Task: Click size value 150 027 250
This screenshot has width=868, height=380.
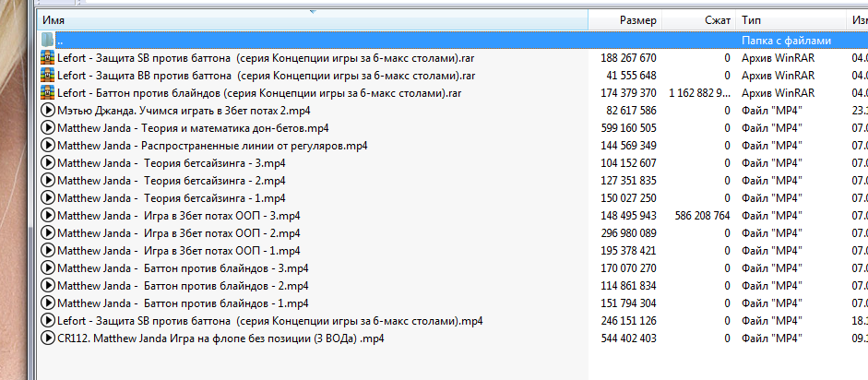Action: pos(628,198)
